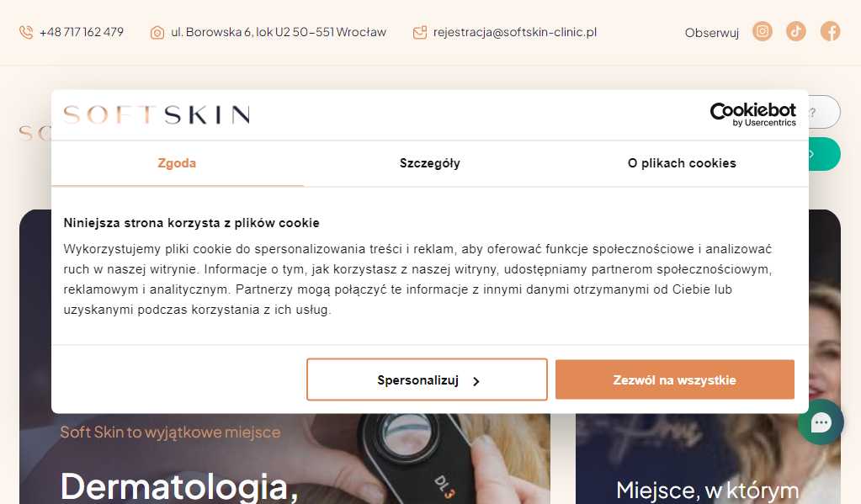Click the Soft Skin logo in dialog
Image resolution: width=861 pixels, height=504 pixels.
(157, 114)
